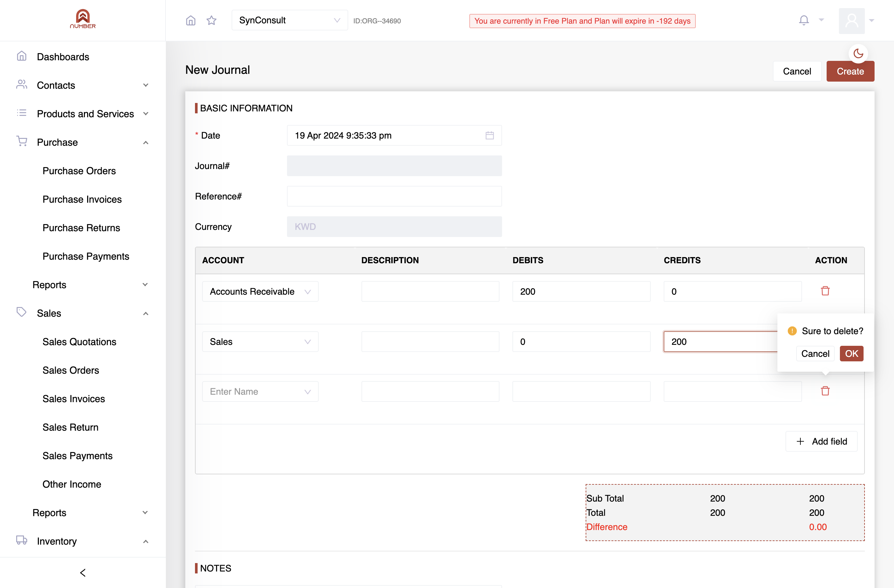Open the user profile avatar

point(852,21)
